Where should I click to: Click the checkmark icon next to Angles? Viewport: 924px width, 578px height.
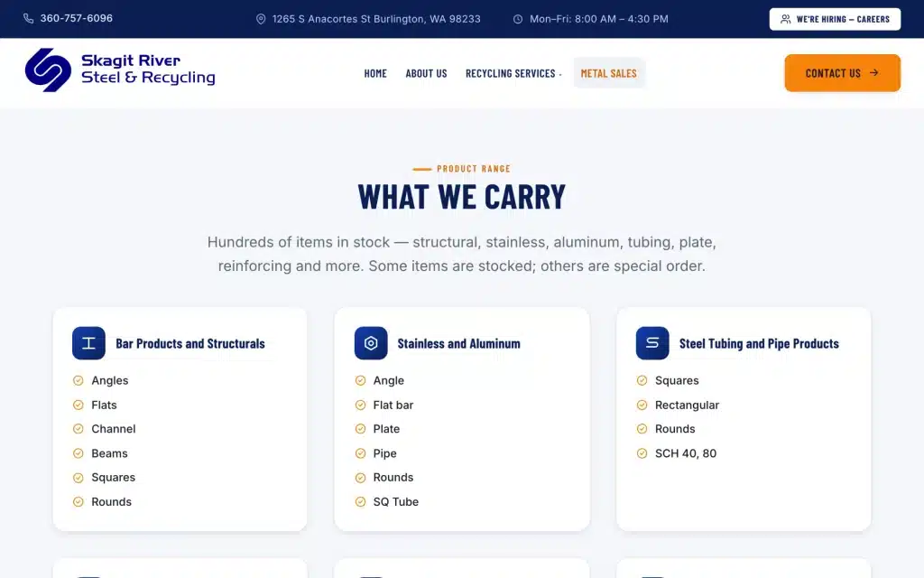78,380
